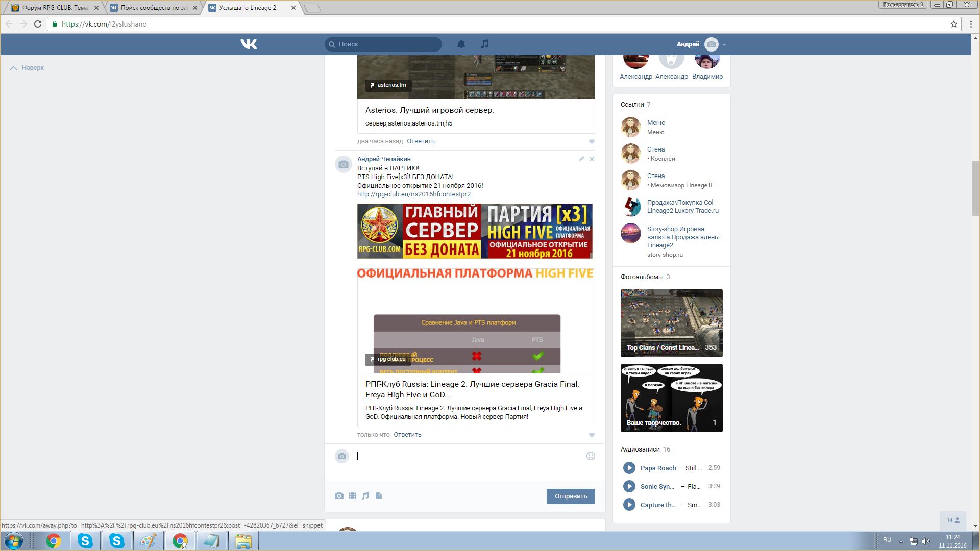Viewport: 980px width, 551px height.
Task: Open the music note icon in header
Action: coord(485,44)
